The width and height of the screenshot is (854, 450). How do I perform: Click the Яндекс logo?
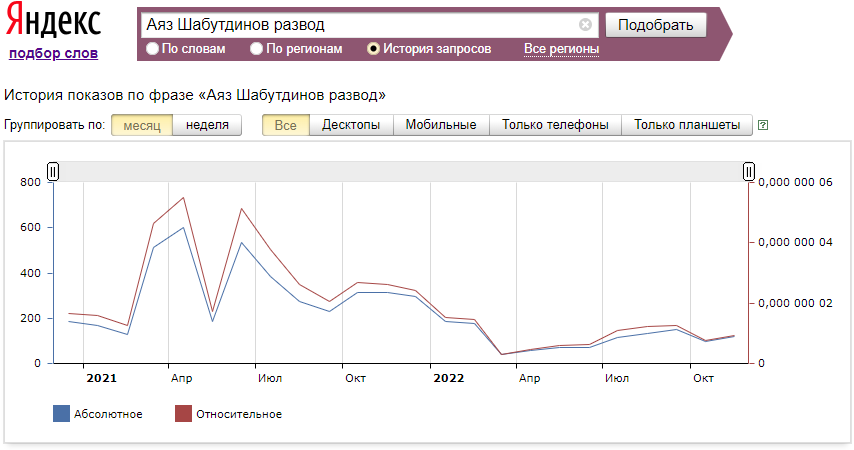[x=53, y=23]
